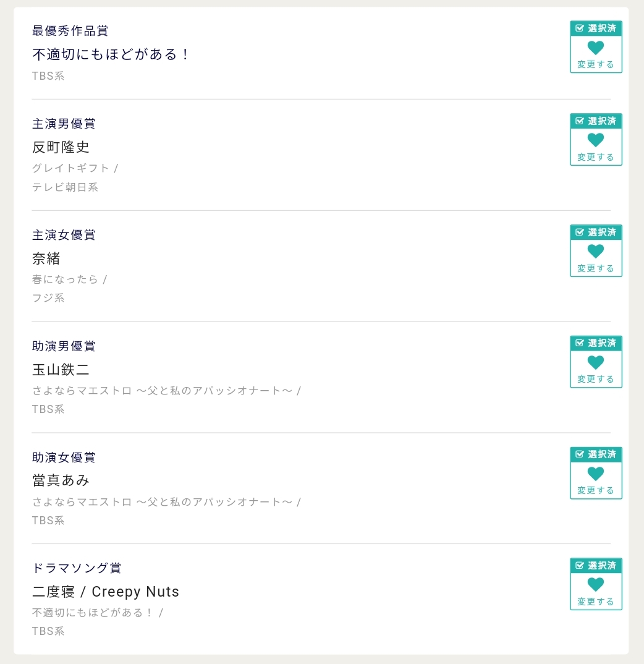Click the heart icon for ドラマソング賞
644x664 pixels.
tap(595, 584)
